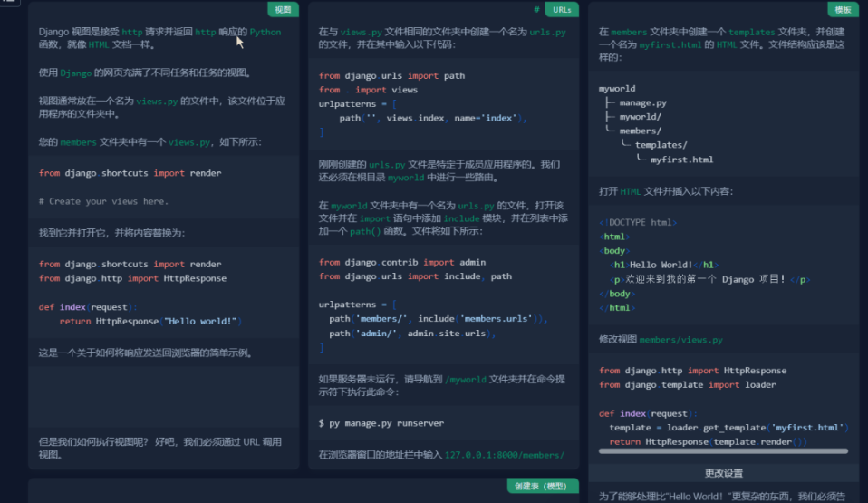Click the <h1>Hello World!</h1> line
The width and height of the screenshot is (868, 503).
click(x=664, y=265)
